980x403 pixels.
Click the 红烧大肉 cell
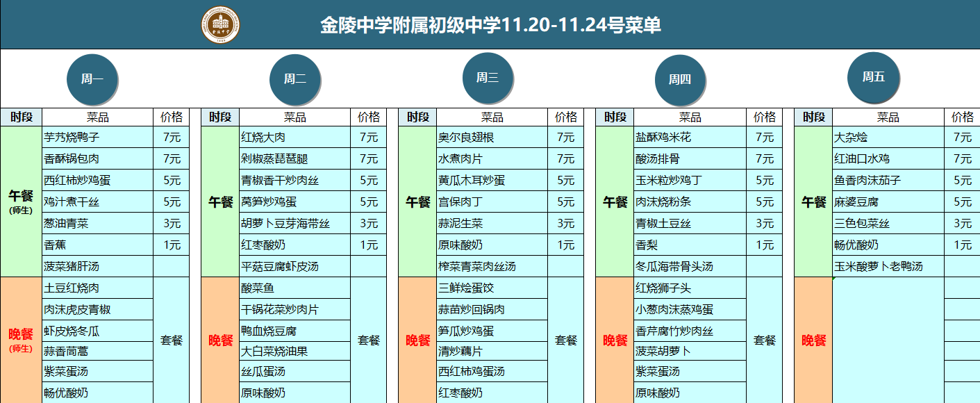click(295, 138)
